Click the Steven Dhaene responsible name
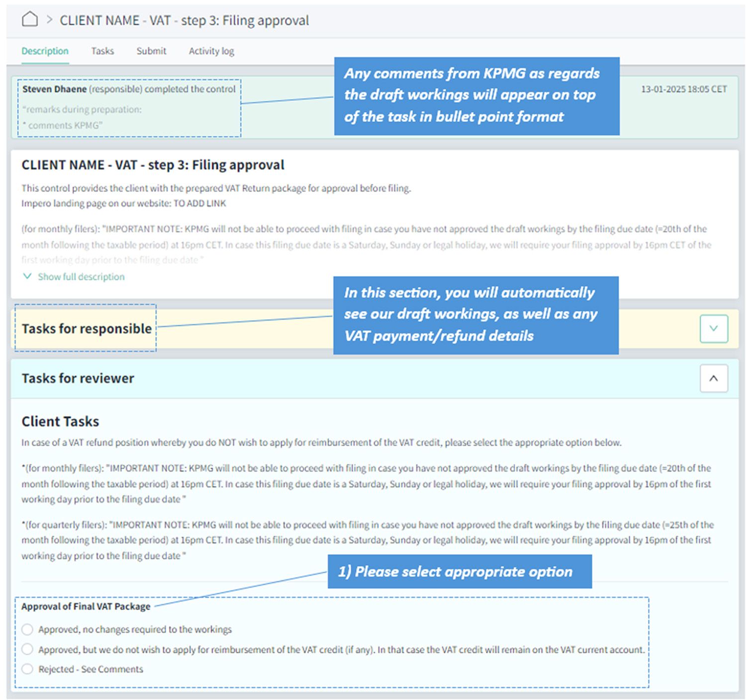746x700 pixels. [x=54, y=89]
